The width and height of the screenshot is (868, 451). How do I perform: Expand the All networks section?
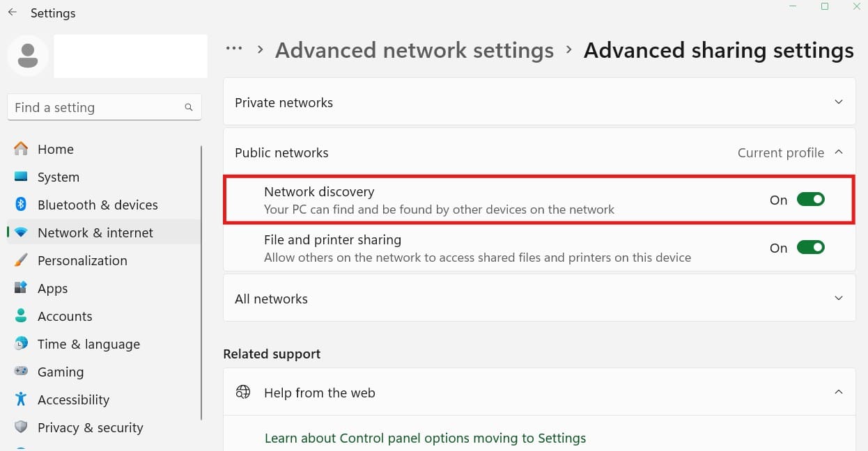click(x=839, y=298)
